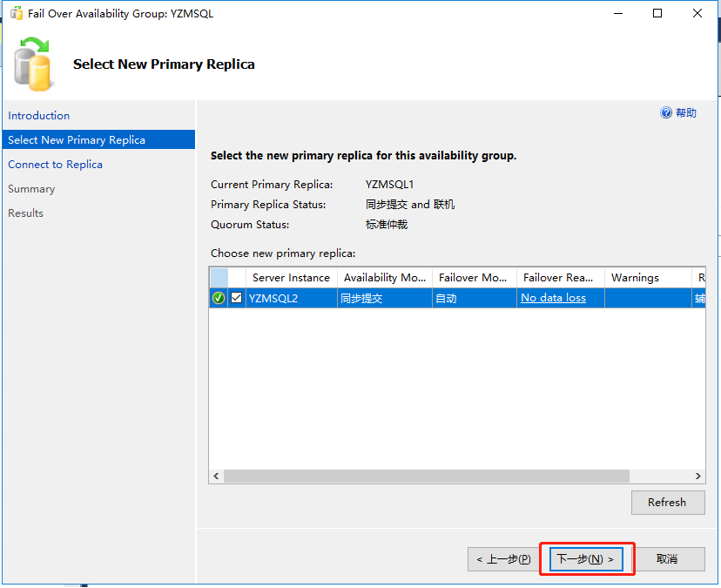Screen dimensions: 721x588
Task: Open the Introduction wizard page
Action: [x=39, y=116]
